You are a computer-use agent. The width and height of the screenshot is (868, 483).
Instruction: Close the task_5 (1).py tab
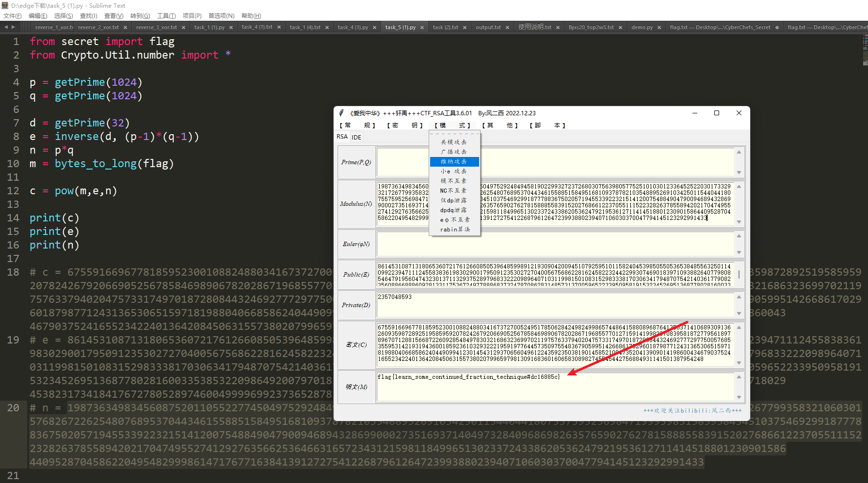click(422, 28)
